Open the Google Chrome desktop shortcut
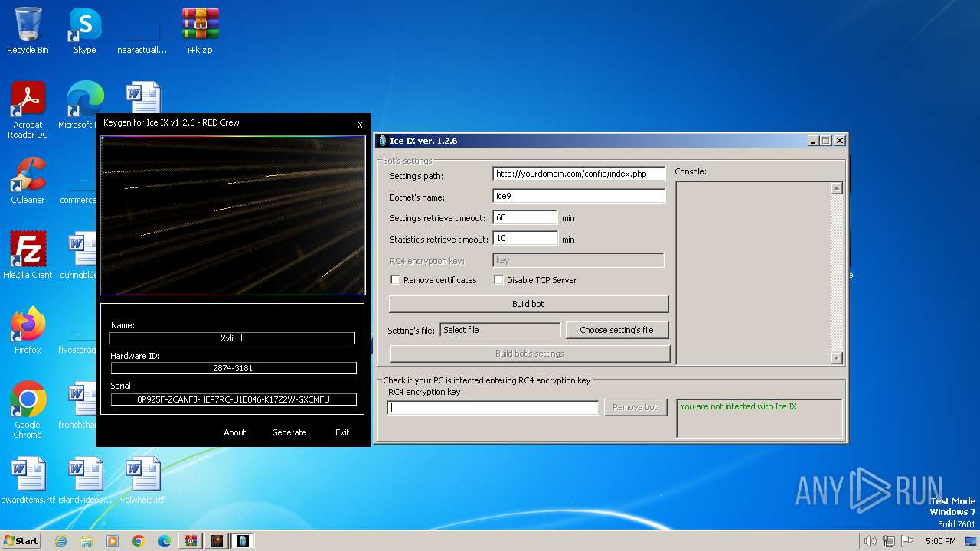 (x=28, y=410)
